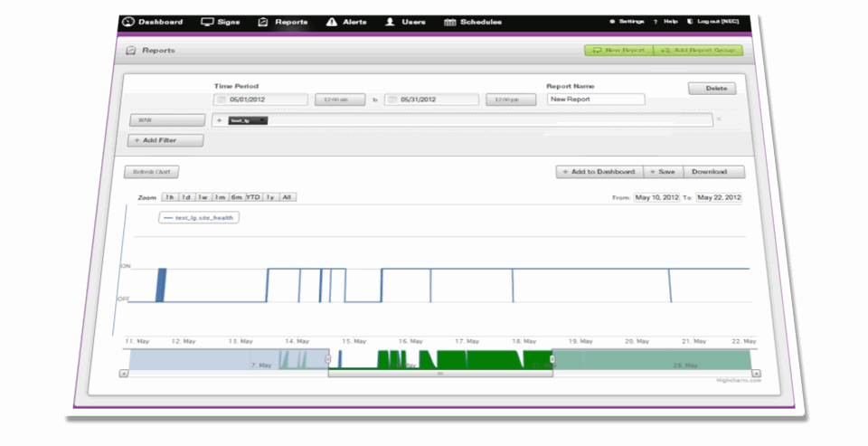Click the plus icon in filter box
This screenshot has width=868, height=446.
[x=220, y=120]
